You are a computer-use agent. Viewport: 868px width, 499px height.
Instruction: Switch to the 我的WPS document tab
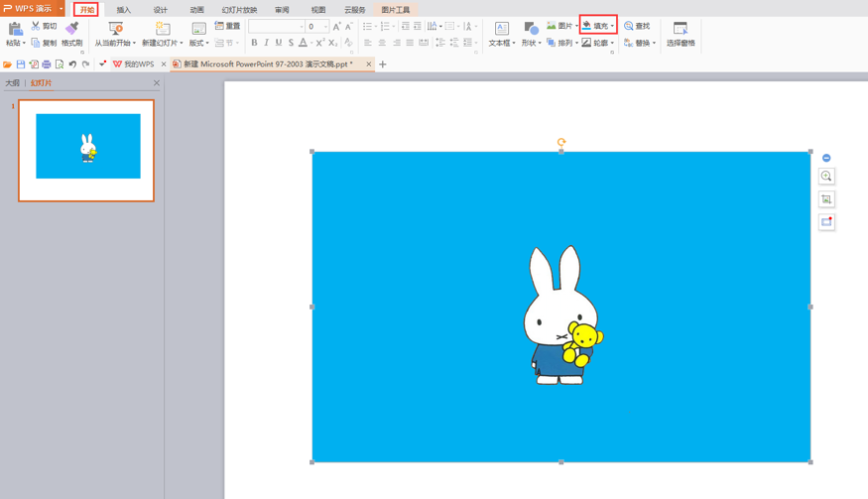tap(133, 64)
